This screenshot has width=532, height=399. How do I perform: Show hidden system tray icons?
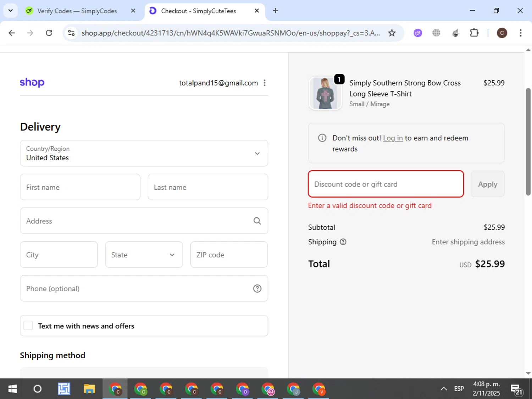click(x=444, y=389)
